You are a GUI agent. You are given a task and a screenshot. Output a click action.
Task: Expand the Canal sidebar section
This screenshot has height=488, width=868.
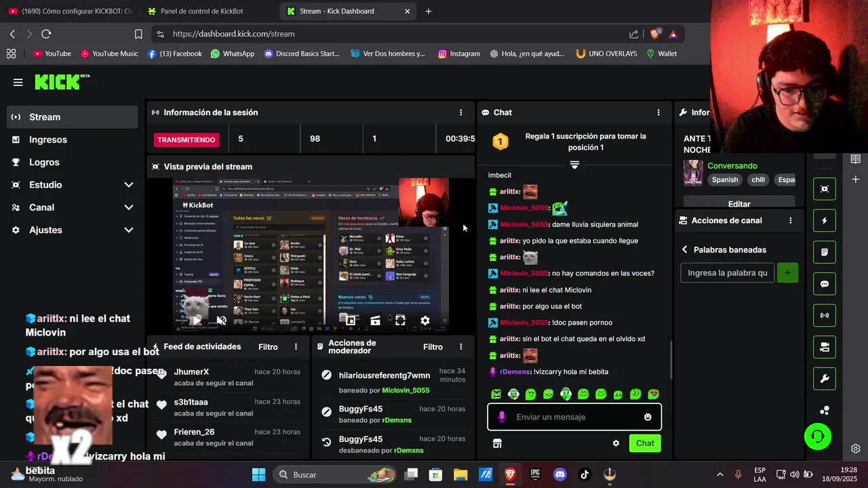[129, 207]
